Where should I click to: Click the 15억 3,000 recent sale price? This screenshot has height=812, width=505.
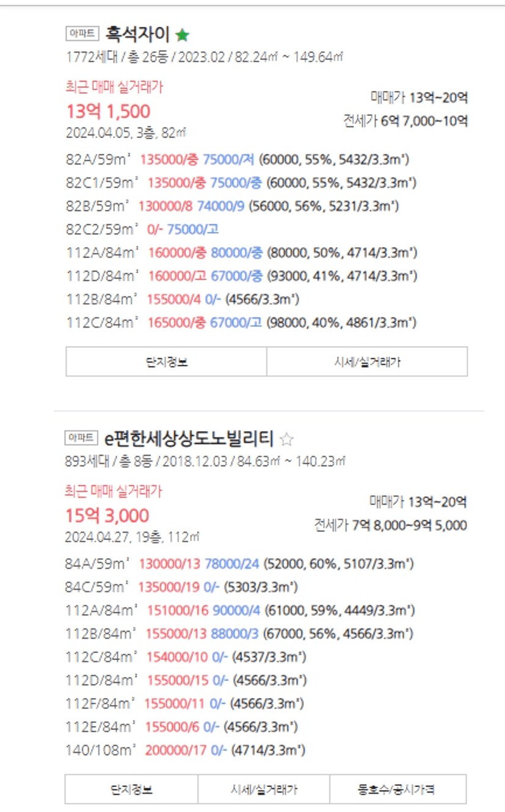107,516
